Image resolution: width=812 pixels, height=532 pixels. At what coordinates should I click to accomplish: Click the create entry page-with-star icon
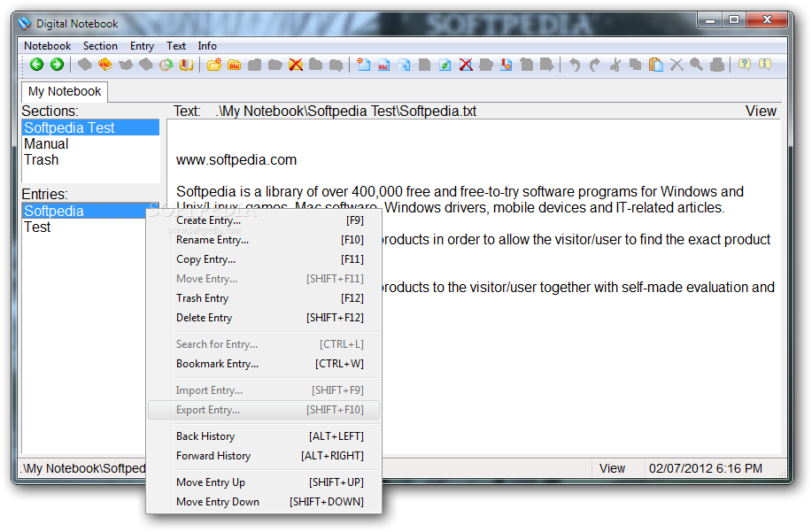pyautogui.click(x=364, y=65)
